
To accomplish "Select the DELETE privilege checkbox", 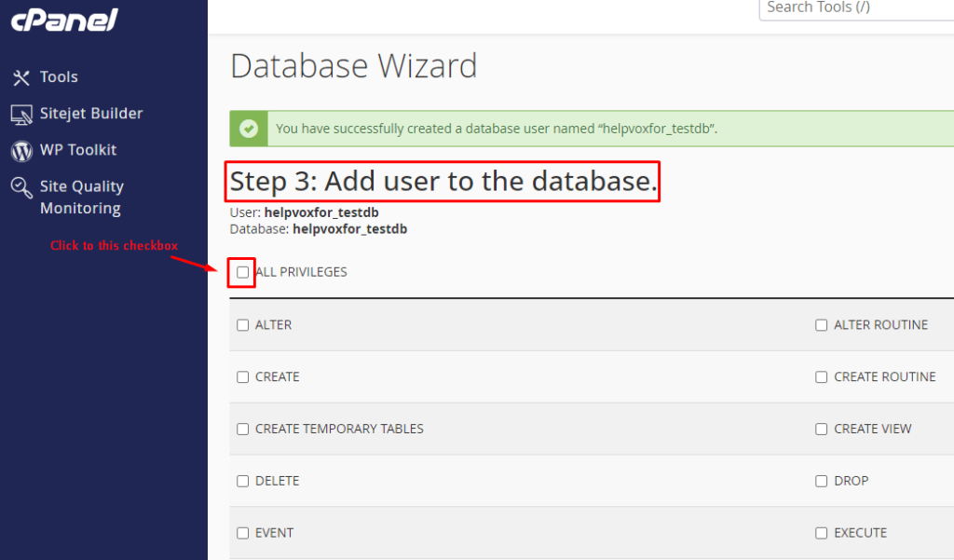I will pyautogui.click(x=243, y=482).
